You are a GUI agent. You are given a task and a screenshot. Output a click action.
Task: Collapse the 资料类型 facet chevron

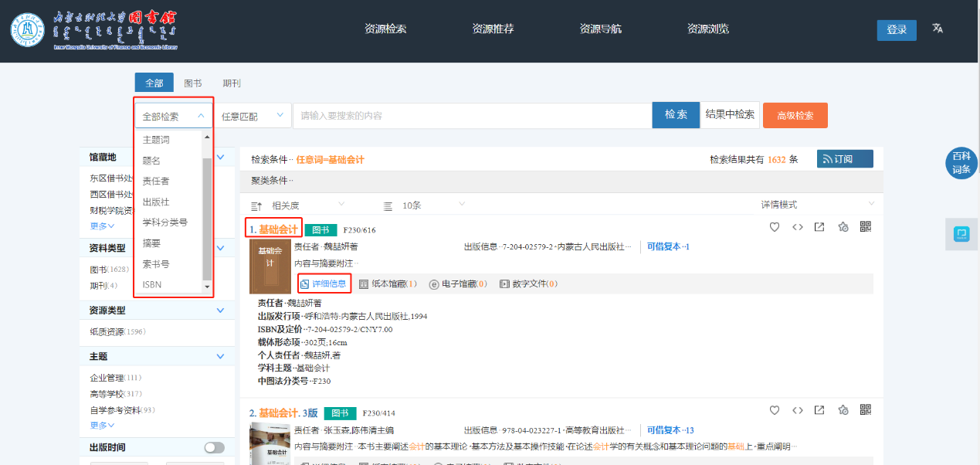pyautogui.click(x=220, y=248)
